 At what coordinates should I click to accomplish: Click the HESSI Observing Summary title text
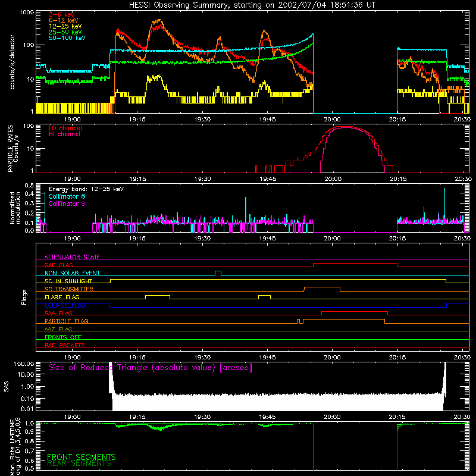252,5
